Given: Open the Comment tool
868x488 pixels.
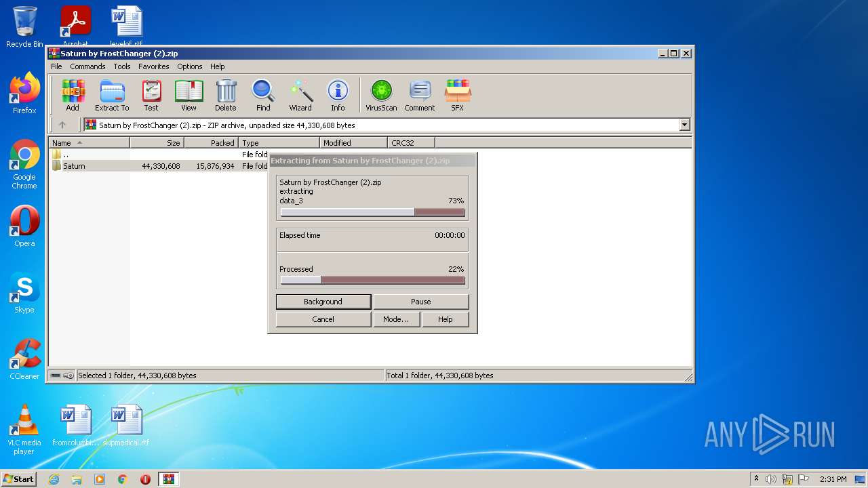Looking at the screenshot, I should coord(420,95).
